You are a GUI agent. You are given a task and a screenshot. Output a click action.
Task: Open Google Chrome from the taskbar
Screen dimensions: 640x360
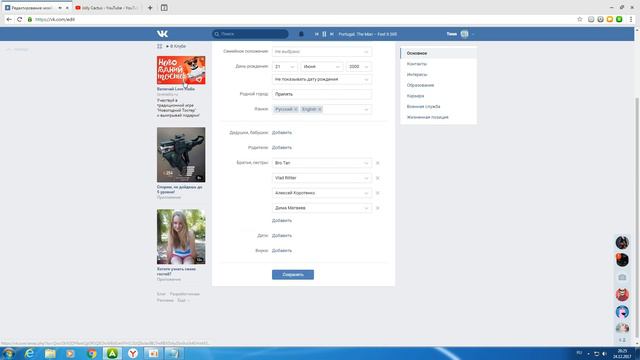(x=91, y=353)
